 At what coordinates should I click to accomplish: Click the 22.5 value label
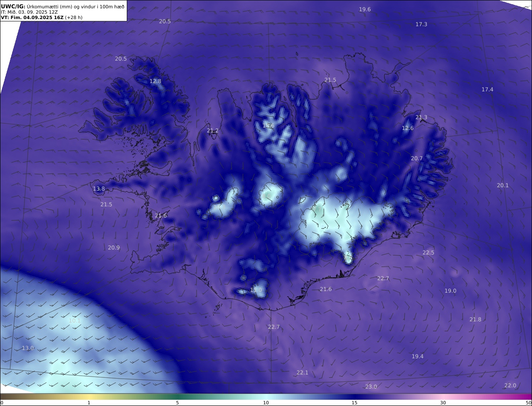tap(429, 253)
